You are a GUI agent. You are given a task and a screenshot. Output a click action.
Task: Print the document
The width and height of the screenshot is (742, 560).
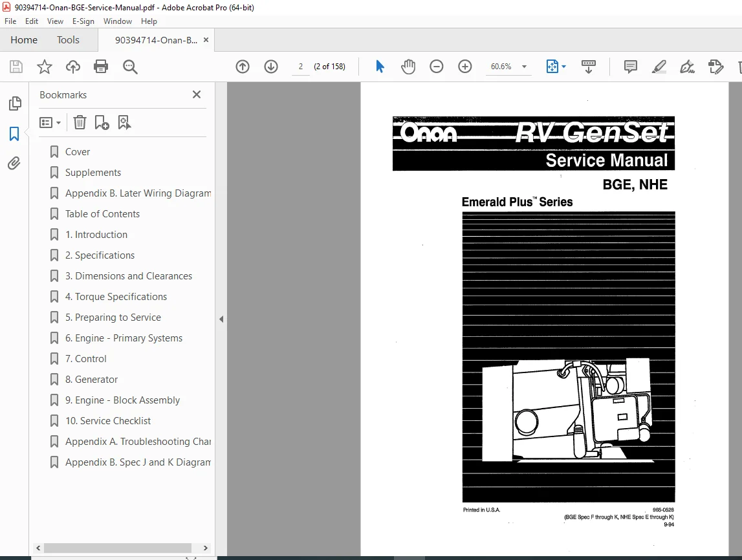tap(101, 67)
